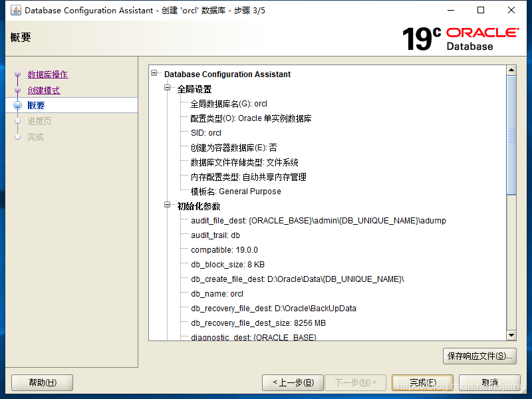Viewport: 532px width, 399px height.
Task: Select the 全局设置 tree heading
Action: click(x=194, y=89)
